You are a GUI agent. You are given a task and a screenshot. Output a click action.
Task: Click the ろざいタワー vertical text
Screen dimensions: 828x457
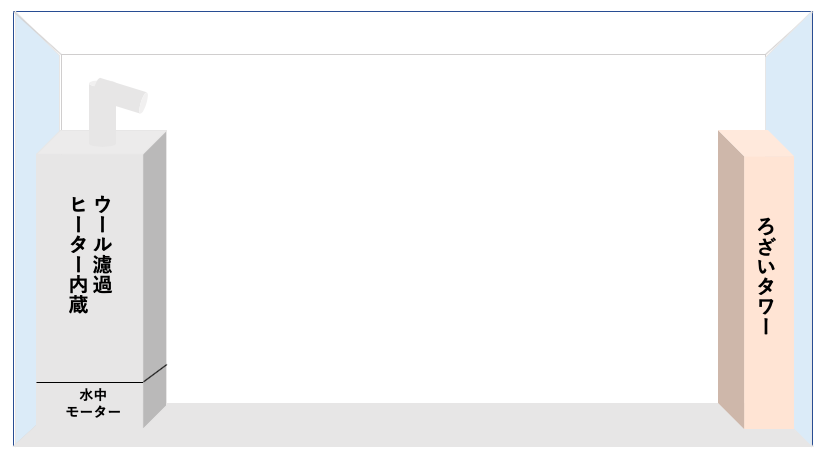(766, 276)
